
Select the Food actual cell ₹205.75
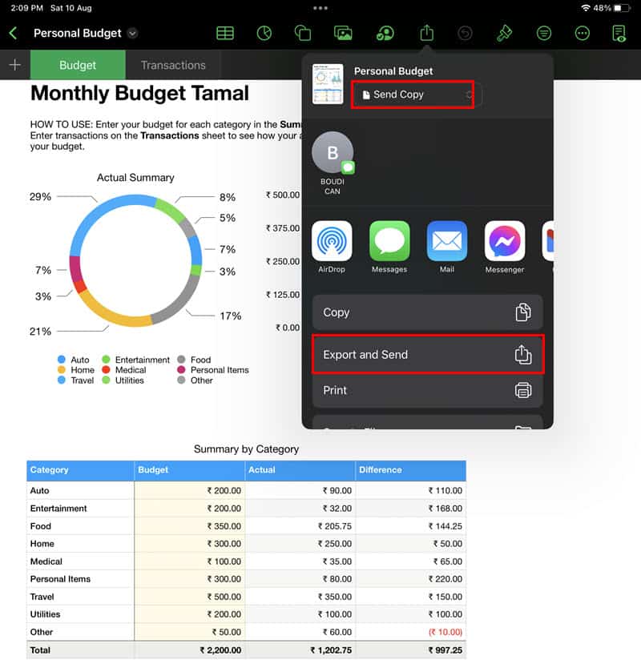point(300,526)
